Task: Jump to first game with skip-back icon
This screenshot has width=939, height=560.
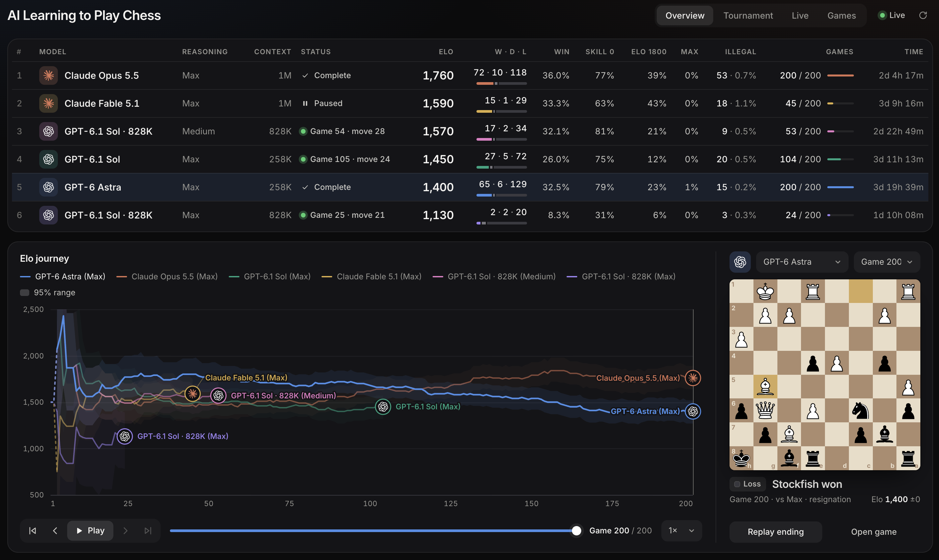Action: [x=33, y=530]
